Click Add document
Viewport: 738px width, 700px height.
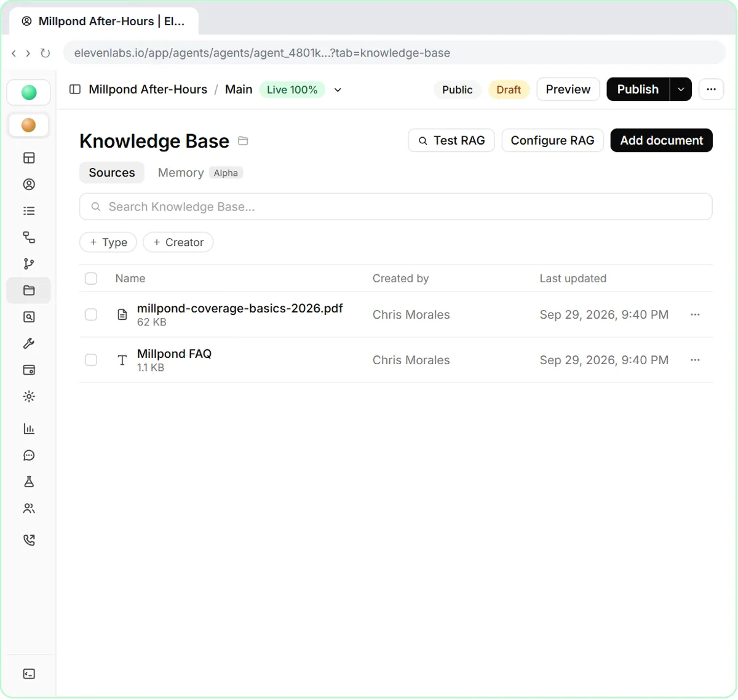(x=662, y=140)
